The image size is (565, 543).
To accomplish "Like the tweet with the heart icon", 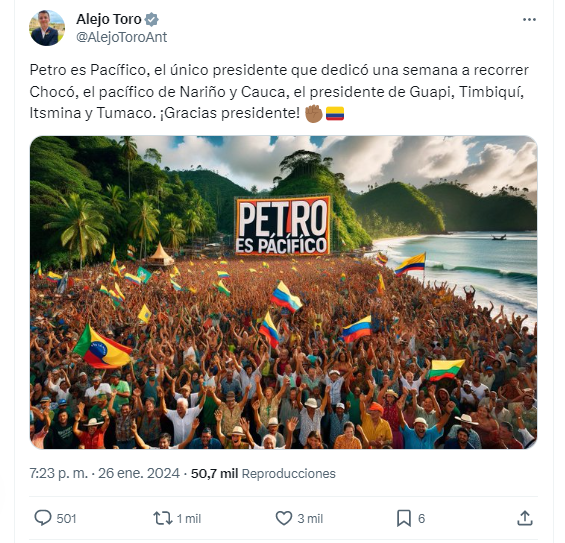I will 284,518.
